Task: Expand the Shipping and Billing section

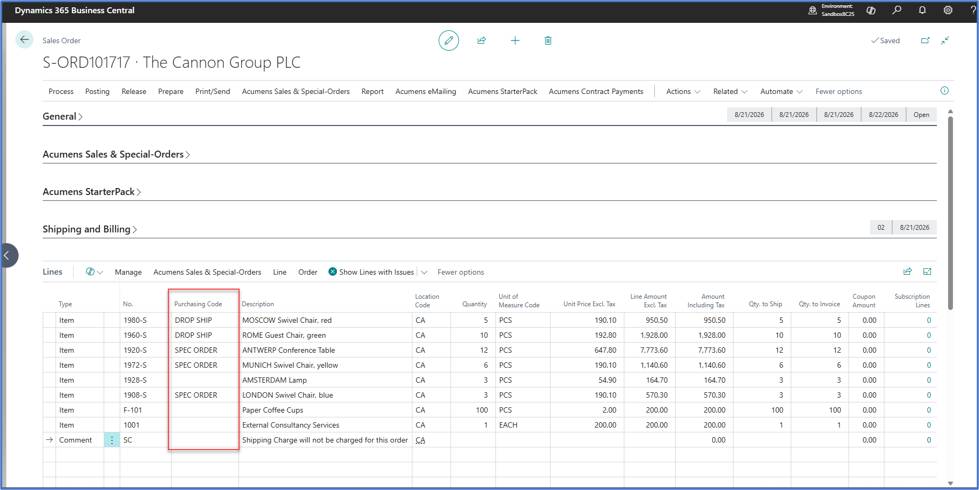Action: click(90, 229)
